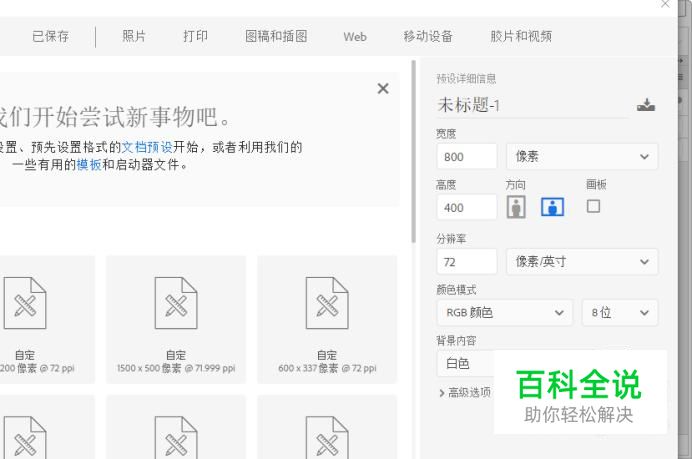Select the 1500 x 500 像素 preset
Viewport: 692px width, 459px height.
[x=176, y=320]
